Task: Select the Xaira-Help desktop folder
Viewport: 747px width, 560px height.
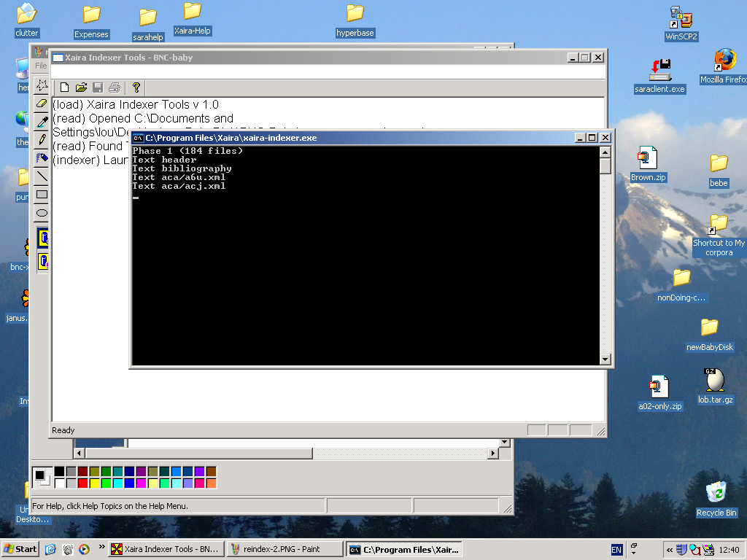Action: click(193, 19)
